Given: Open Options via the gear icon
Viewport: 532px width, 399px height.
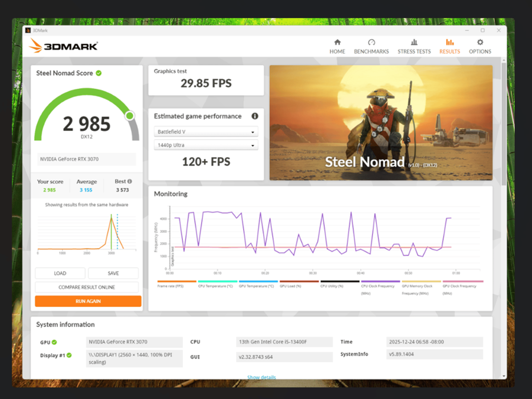Looking at the screenshot, I should pos(480,42).
